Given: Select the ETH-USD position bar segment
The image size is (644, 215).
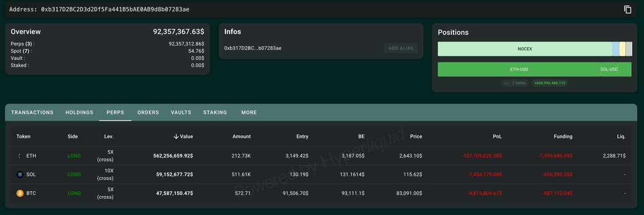Looking at the screenshot, I should pos(518,70).
